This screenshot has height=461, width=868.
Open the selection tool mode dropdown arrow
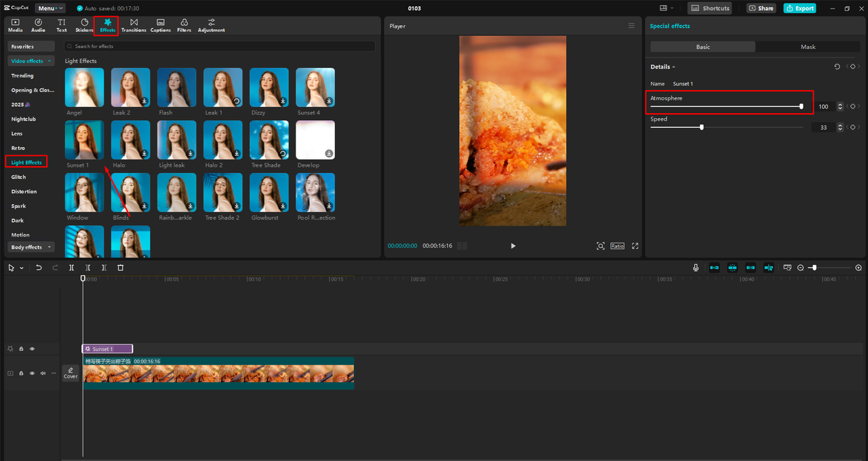pyautogui.click(x=22, y=268)
